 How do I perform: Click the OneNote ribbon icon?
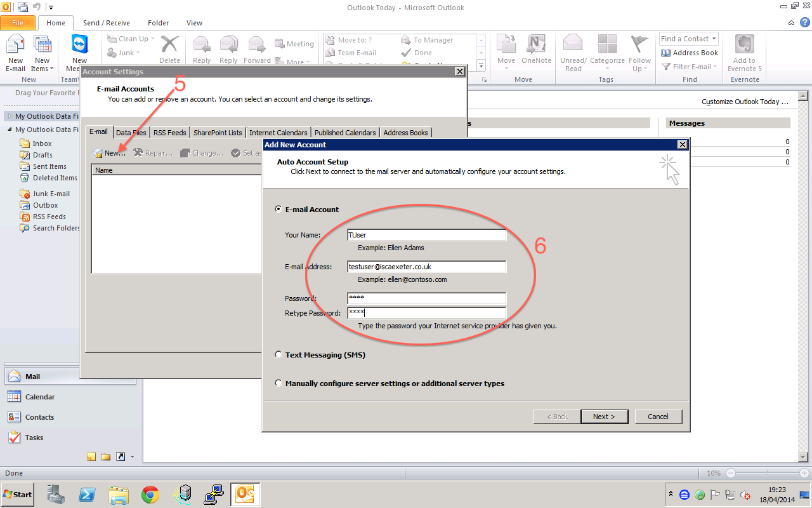(x=537, y=50)
